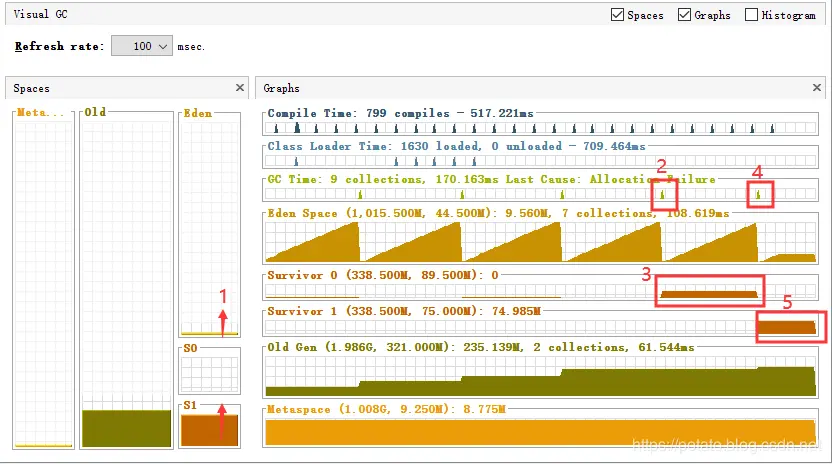Enable the Histogram checkbox
This screenshot has width=832, height=464.
pyautogui.click(x=751, y=15)
